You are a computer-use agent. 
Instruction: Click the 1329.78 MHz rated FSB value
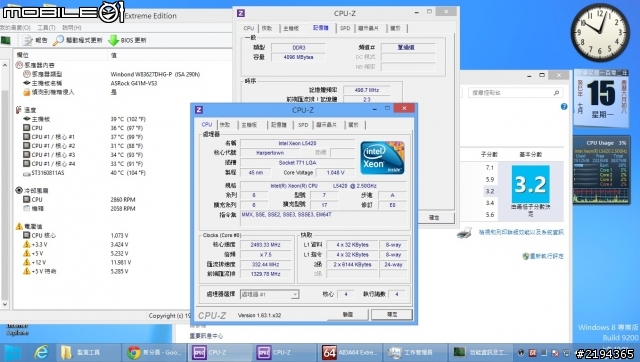click(x=265, y=274)
